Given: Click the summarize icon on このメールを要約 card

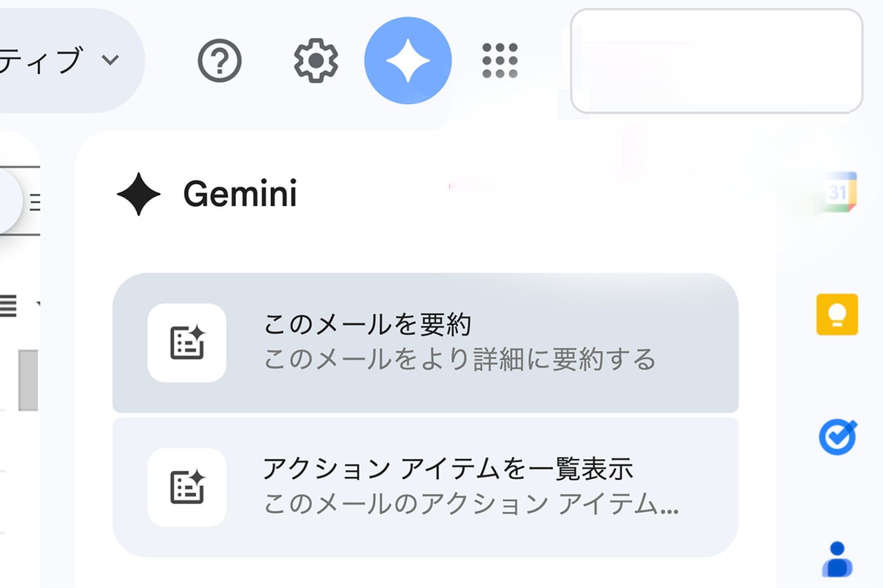Looking at the screenshot, I should click(187, 344).
